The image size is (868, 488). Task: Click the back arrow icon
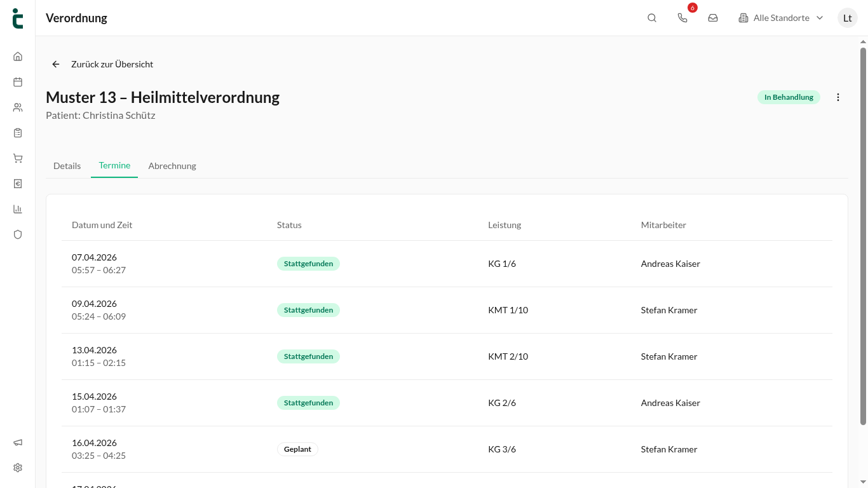tap(56, 64)
